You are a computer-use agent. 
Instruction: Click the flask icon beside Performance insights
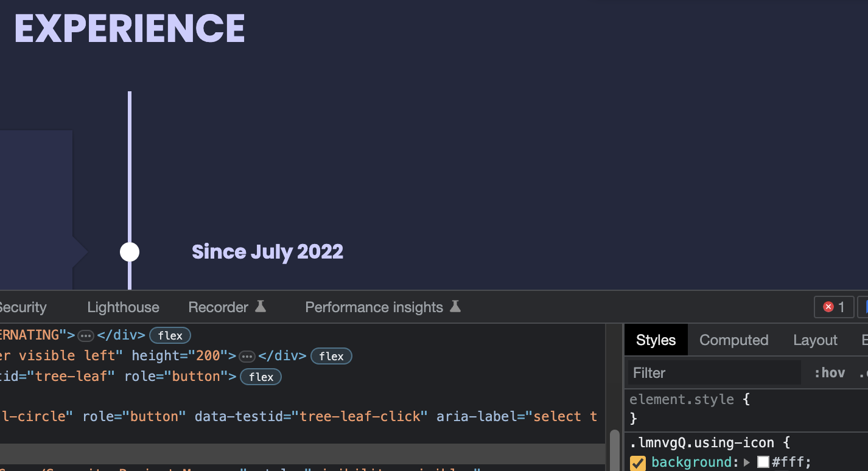(x=455, y=306)
